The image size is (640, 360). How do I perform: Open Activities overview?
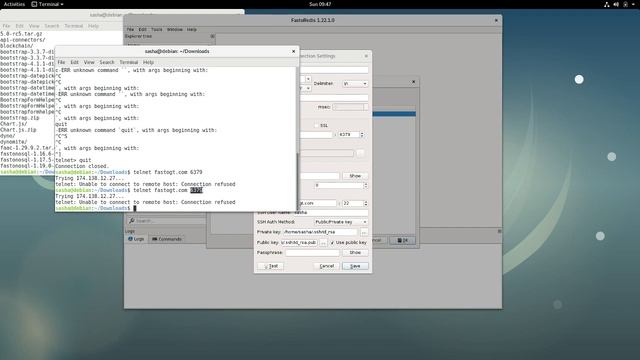(14, 4)
